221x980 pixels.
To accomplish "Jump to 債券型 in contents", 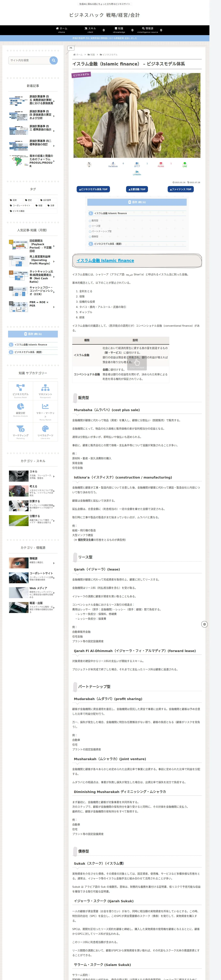I will (95, 237).
